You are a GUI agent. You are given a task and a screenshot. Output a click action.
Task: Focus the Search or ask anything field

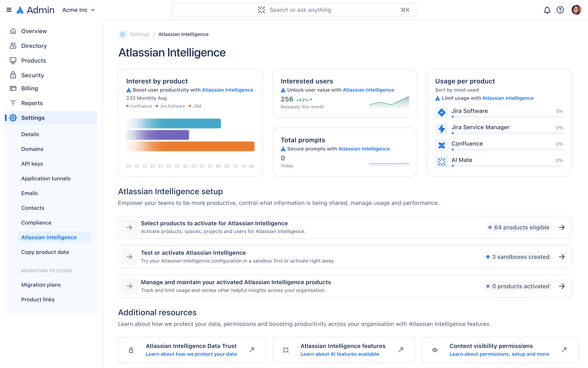294,10
